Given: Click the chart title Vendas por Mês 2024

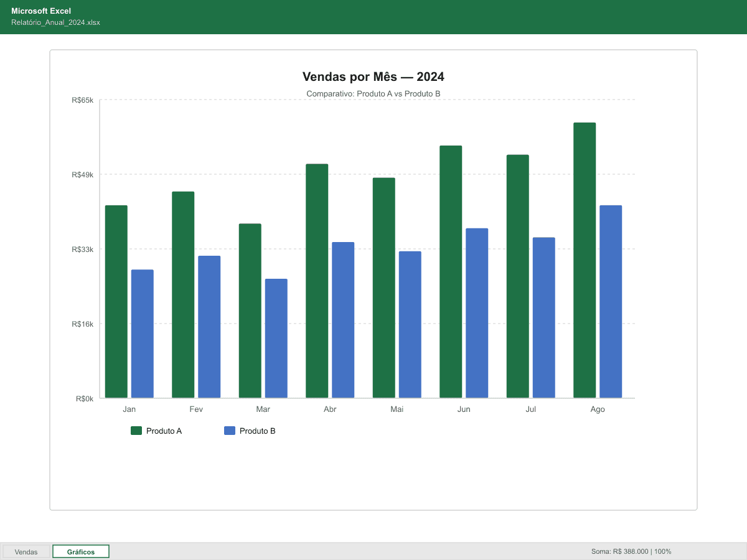Looking at the screenshot, I should click(x=374, y=77).
